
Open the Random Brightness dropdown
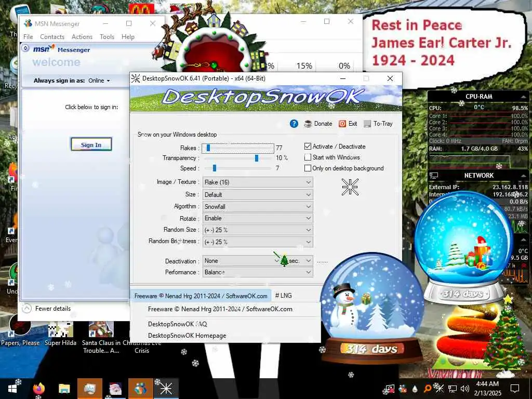coord(258,242)
